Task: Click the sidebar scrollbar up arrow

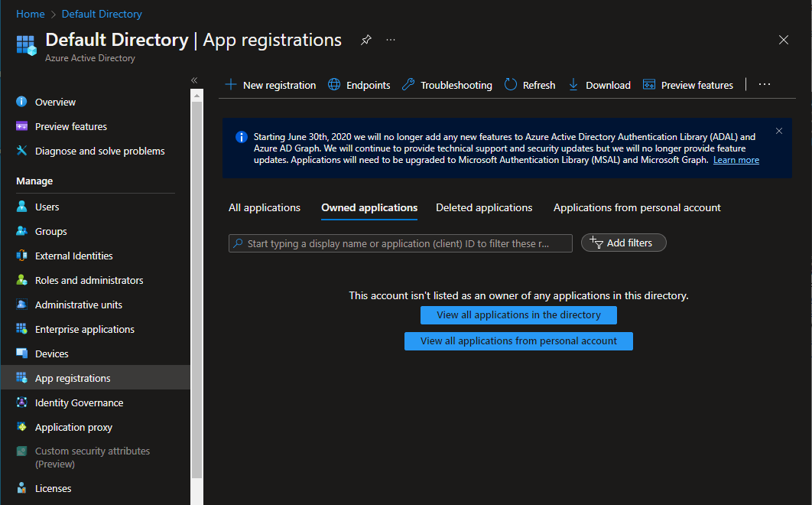Action: click(197, 96)
